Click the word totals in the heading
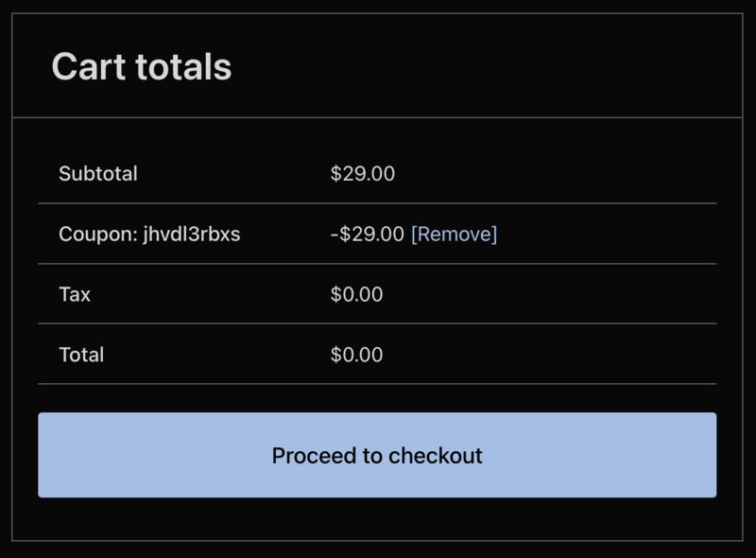This screenshot has width=756, height=558. click(x=183, y=67)
